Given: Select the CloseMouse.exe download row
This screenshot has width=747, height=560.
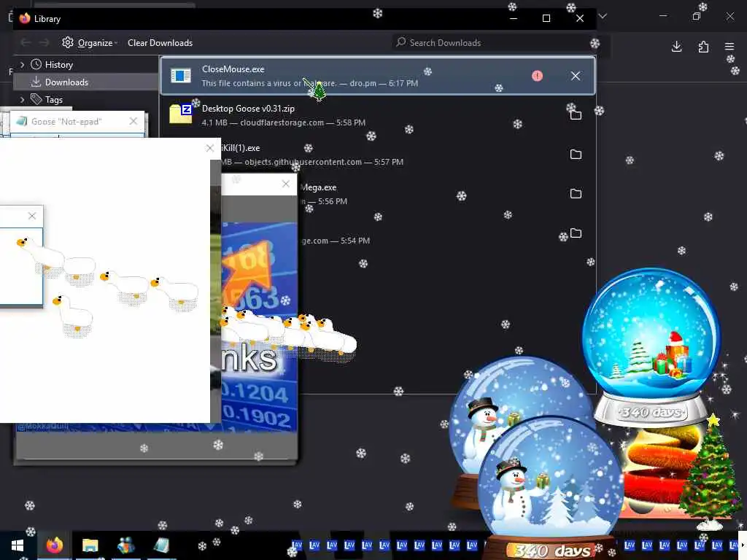Looking at the screenshot, I should (x=378, y=76).
